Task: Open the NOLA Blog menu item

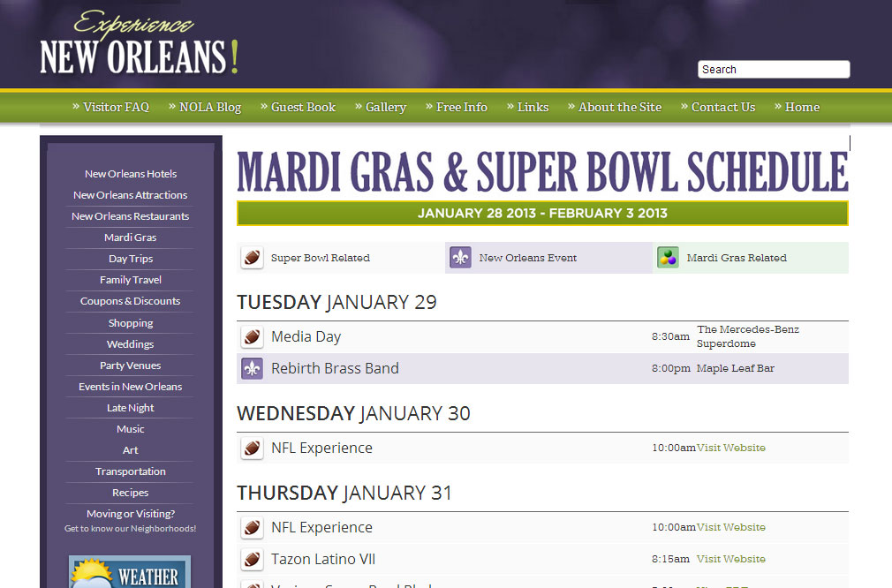Action: click(x=206, y=107)
